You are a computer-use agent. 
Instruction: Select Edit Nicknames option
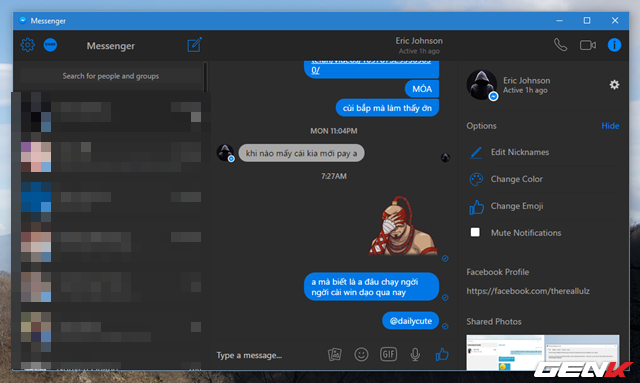(520, 152)
